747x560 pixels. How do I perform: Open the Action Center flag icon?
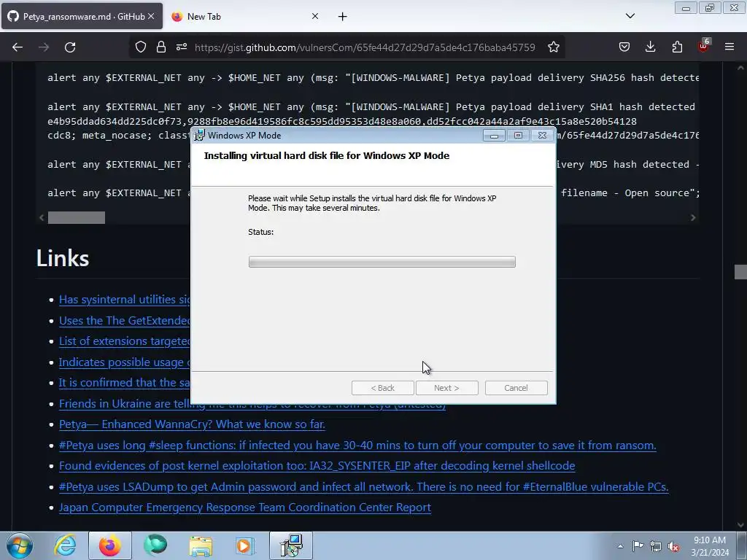point(638,546)
